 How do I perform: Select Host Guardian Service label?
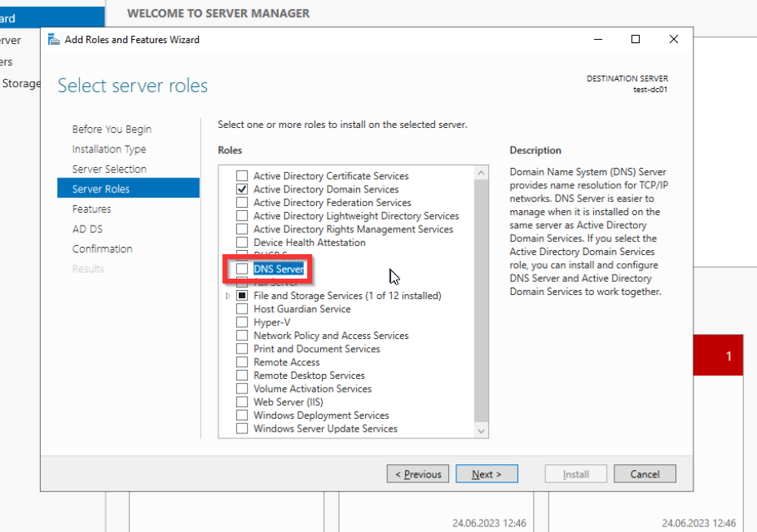coord(302,309)
